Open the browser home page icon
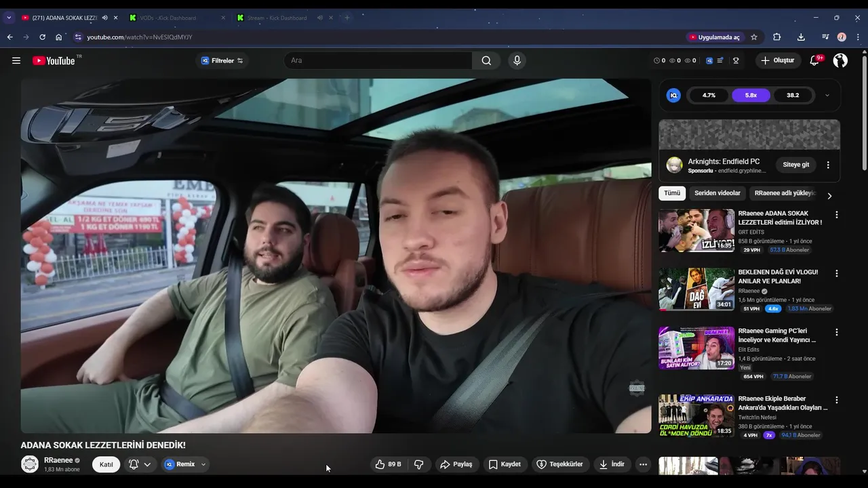This screenshot has width=868, height=488. click(58, 37)
